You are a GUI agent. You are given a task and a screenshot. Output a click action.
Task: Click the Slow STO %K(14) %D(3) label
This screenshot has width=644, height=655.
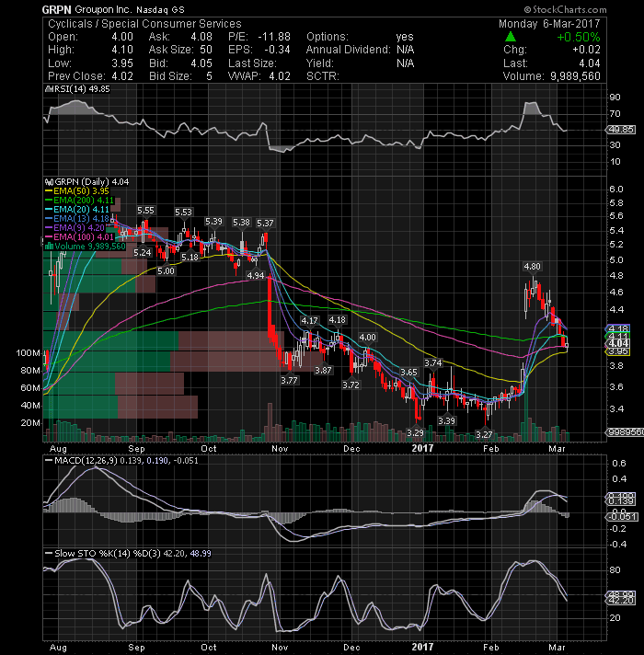tap(108, 554)
